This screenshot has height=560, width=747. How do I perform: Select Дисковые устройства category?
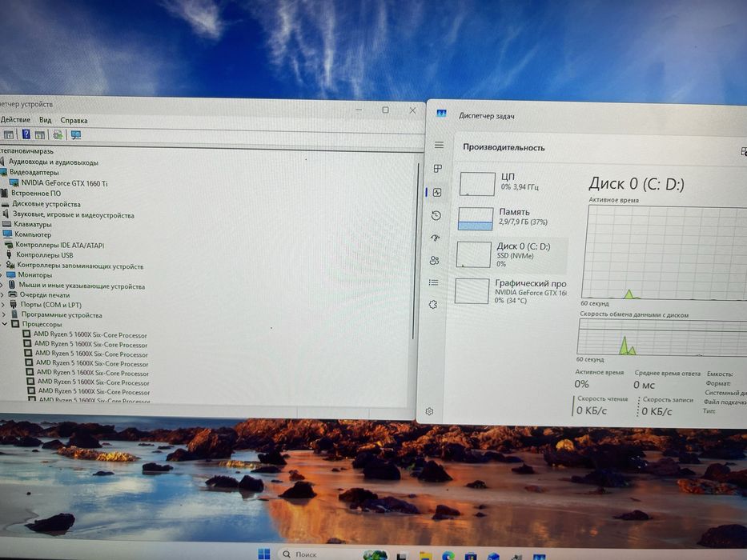coord(46,204)
